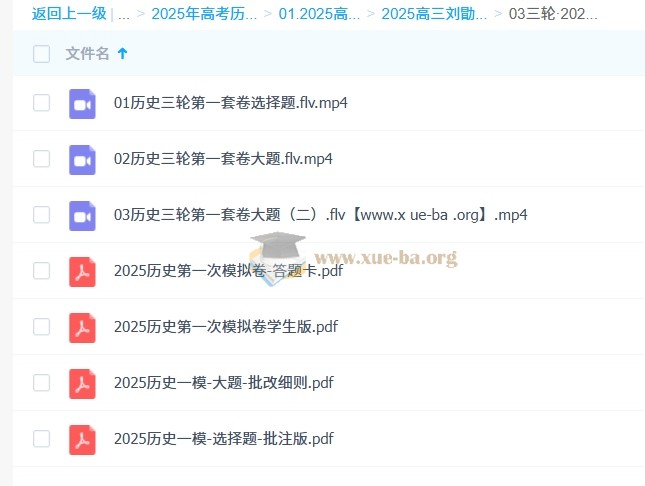The width and height of the screenshot is (645, 486).
Task: Go to 2025年高考历... breadcrumb folder
Action: [x=203, y=14]
